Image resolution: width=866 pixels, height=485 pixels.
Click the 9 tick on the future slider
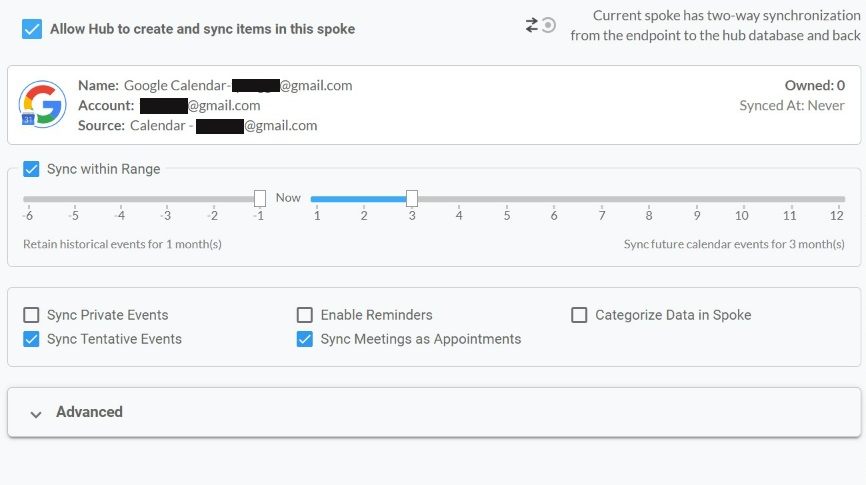click(697, 215)
